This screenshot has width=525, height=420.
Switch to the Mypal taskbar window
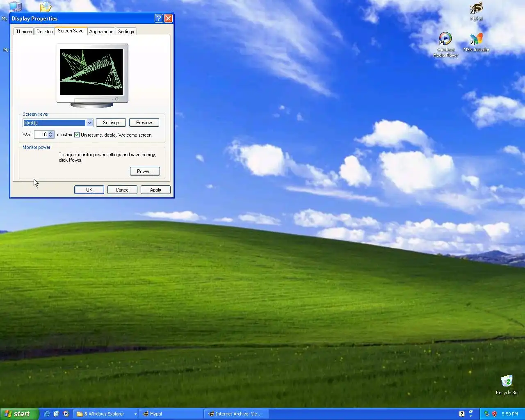click(x=171, y=414)
